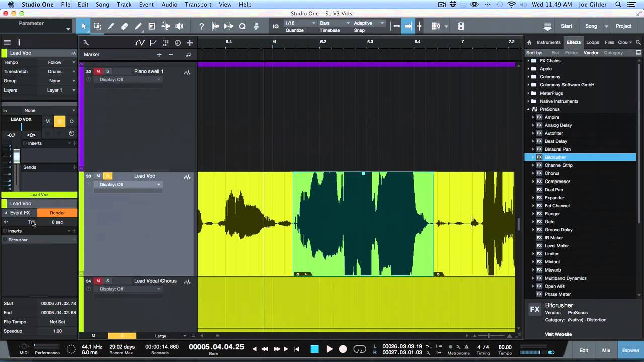
Task: Click the Play transport button
Action: [330, 349]
